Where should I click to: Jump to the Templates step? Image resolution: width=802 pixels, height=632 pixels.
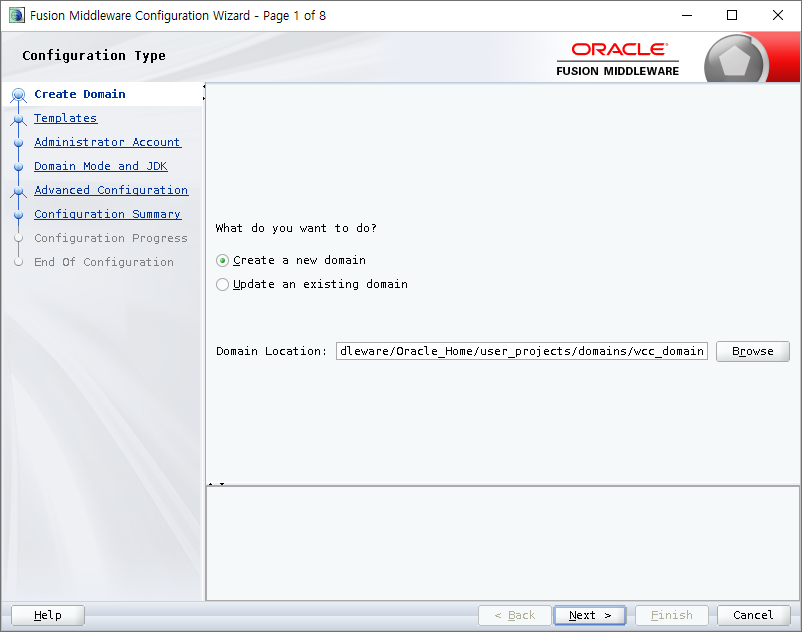click(65, 118)
